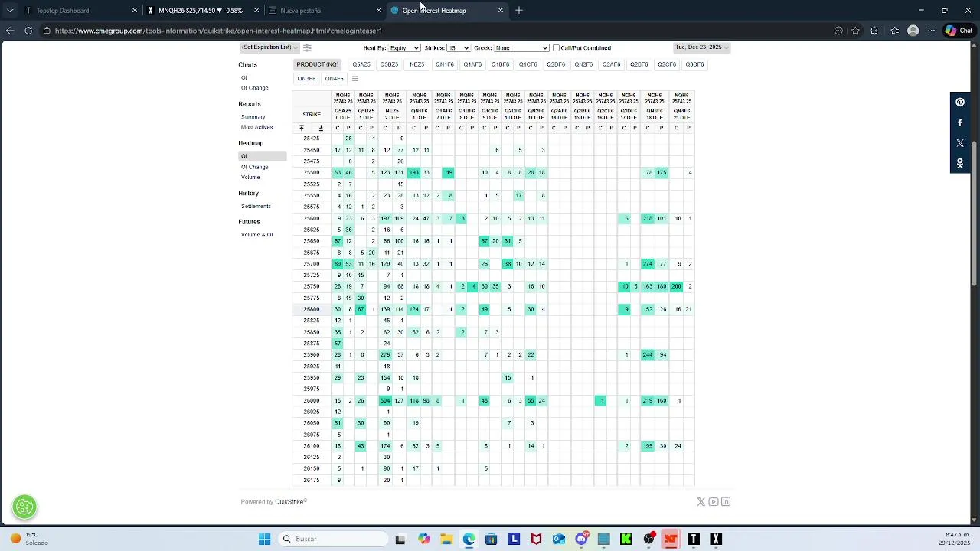Select the Q3DF6 expiration tab

(694, 64)
